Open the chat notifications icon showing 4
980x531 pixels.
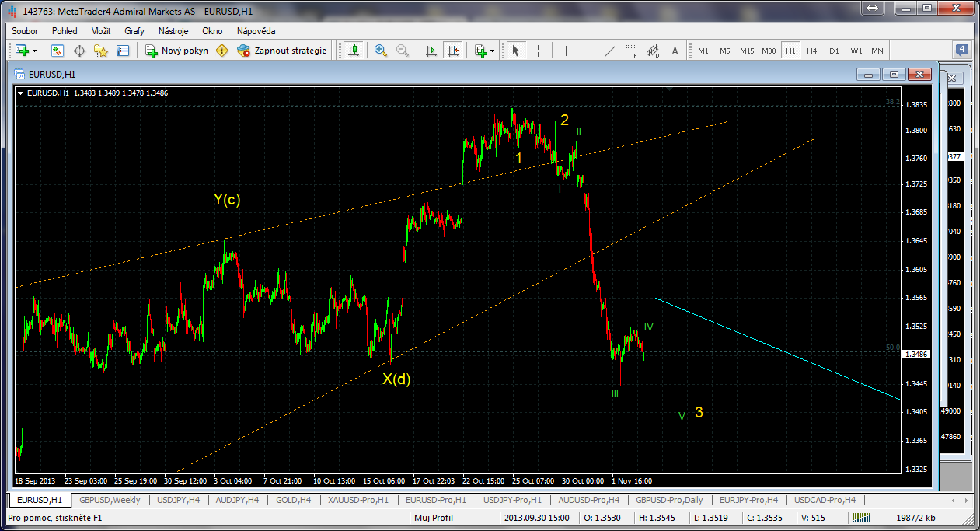(961, 50)
